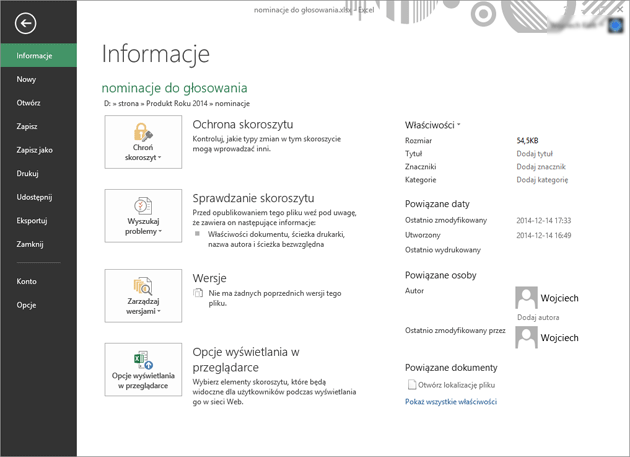Click Dodaj znacznik field
The height and width of the screenshot is (457, 630).
(541, 167)
